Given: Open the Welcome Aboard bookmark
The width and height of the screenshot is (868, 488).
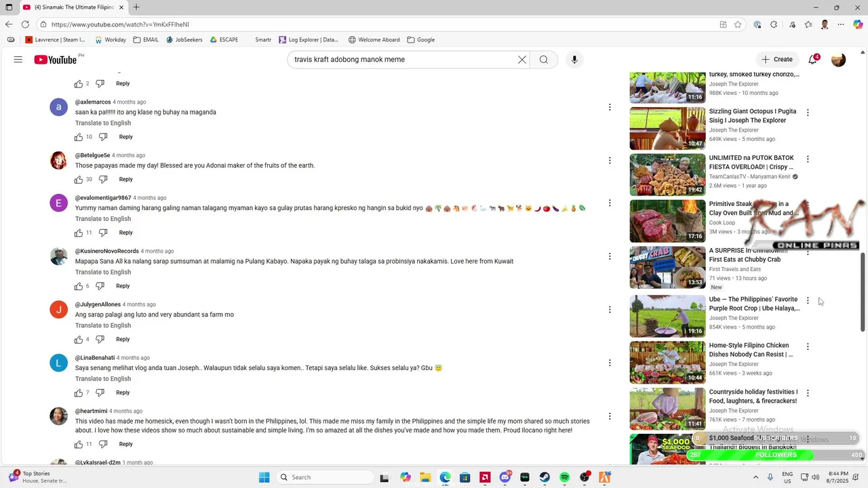Looking at the screenshot, I should [374, 40].
